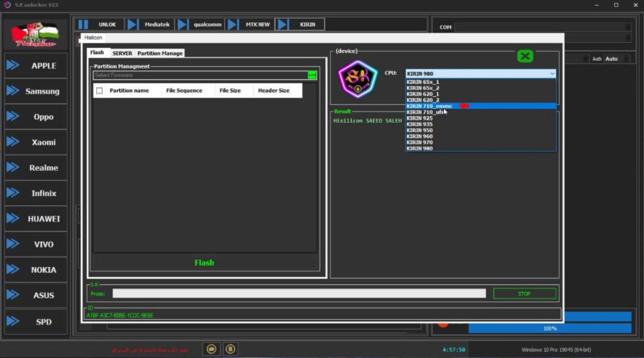The width and height of the screenshot is (644, 358).
Task: Click the arrow icon before MTK NEW
Action: tap(233, 25)
